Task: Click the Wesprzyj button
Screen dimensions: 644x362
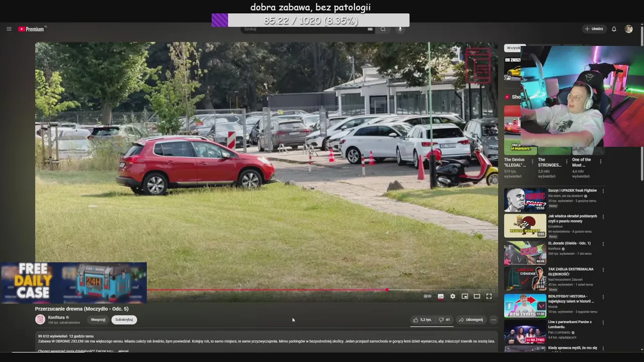Action: 98,320
